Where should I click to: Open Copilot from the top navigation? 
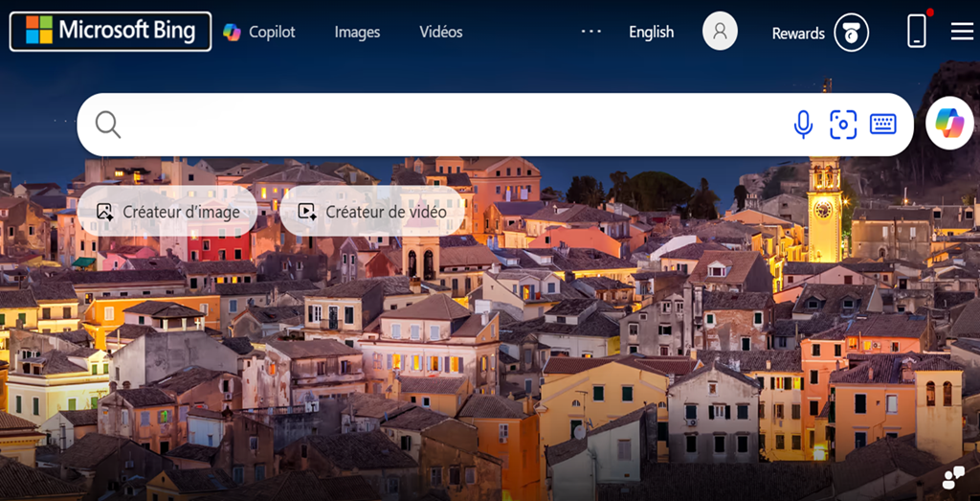pos(259,32)
